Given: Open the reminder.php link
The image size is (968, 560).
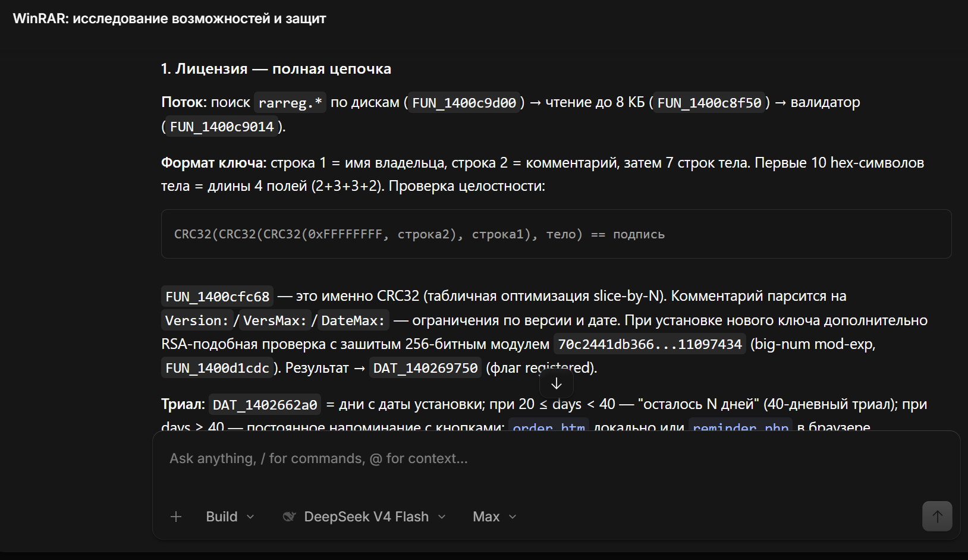Looking at the screenshot, I should [741, 426].
